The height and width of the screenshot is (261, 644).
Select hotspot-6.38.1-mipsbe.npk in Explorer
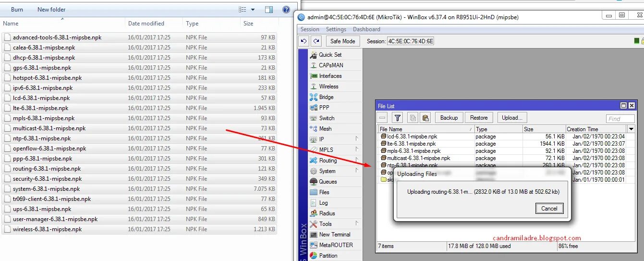pos(139,78)
